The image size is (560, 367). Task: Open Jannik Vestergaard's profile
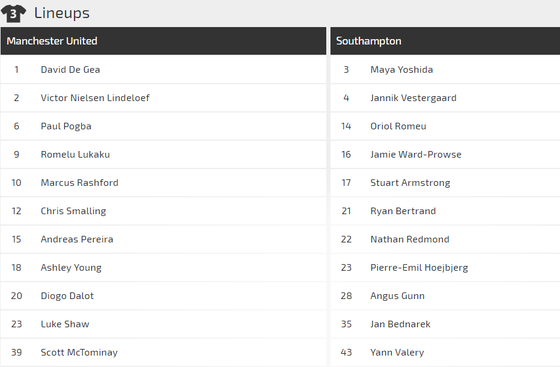[413, 98]
